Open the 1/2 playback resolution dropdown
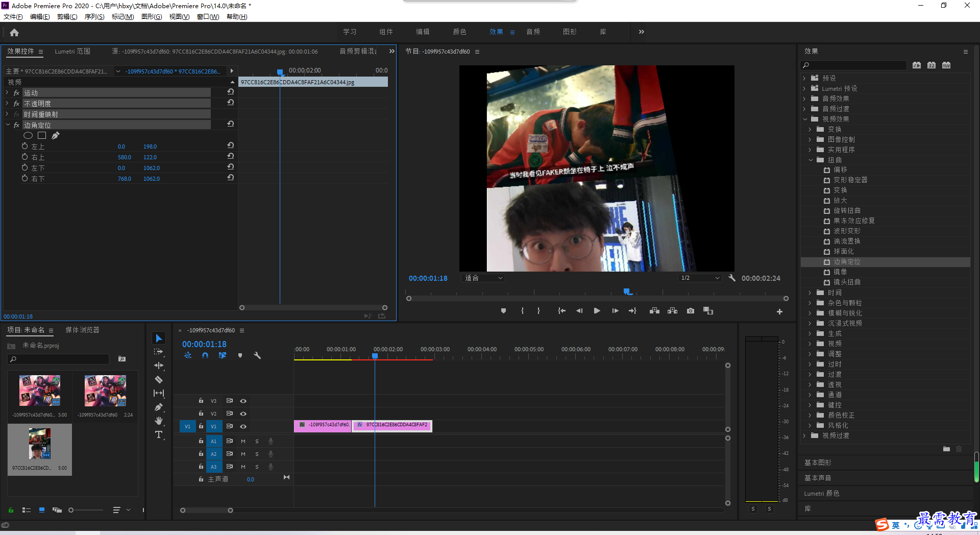This screenshot has height=535, width=980. point(700,278)
